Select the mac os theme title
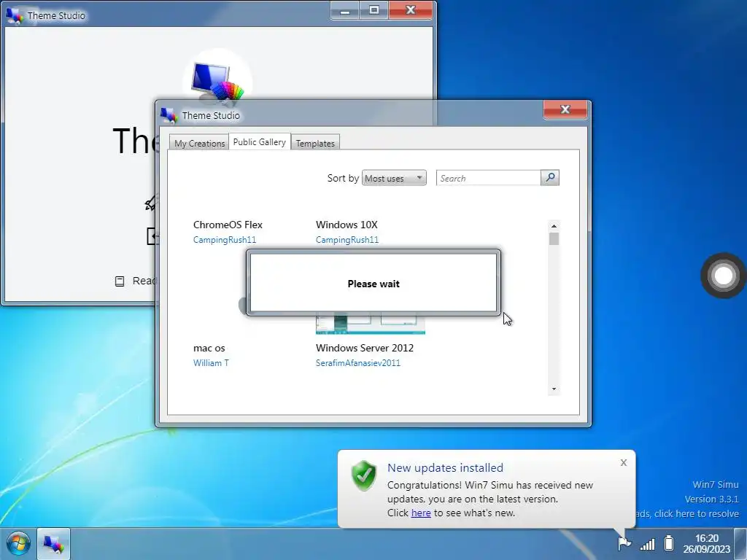747x560 pixels. pyautogui.click(x=209, y=348)
